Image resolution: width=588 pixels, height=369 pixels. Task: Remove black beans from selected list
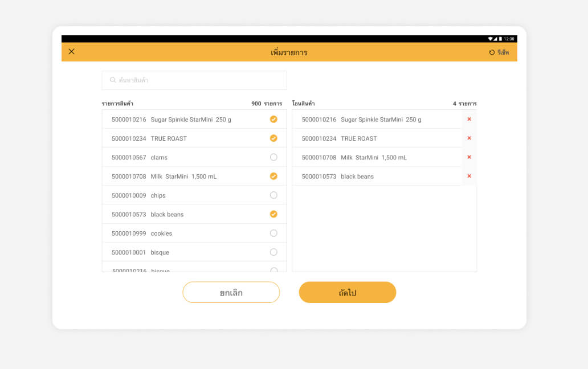pos(469,176)
